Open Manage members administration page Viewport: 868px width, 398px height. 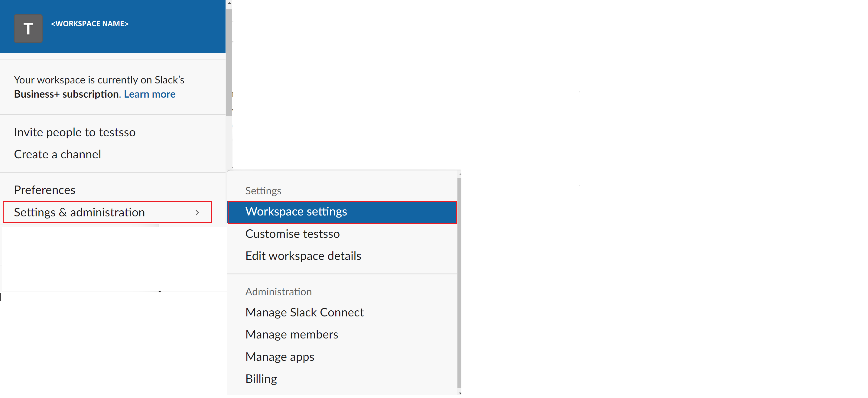pos(292,334)
